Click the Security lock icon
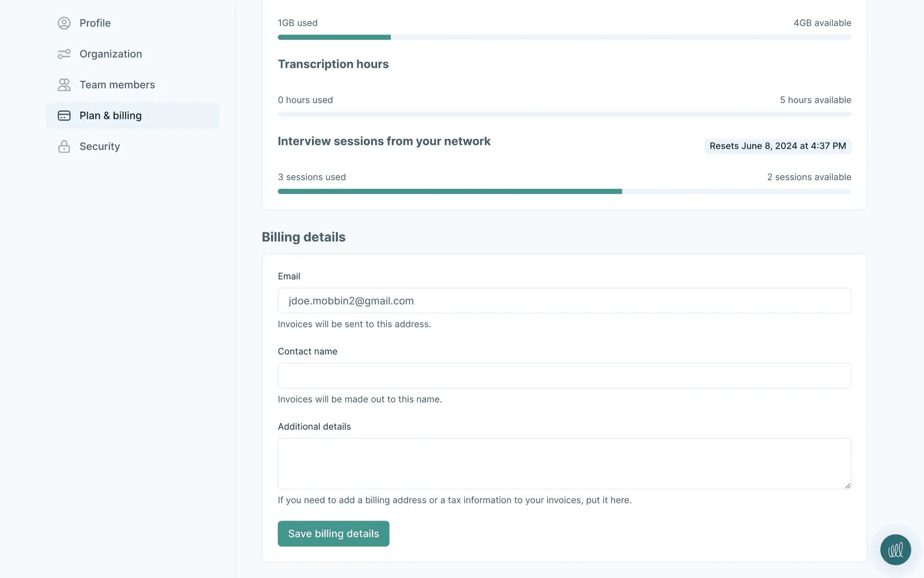The image size is (924, 578). [64, 146]
